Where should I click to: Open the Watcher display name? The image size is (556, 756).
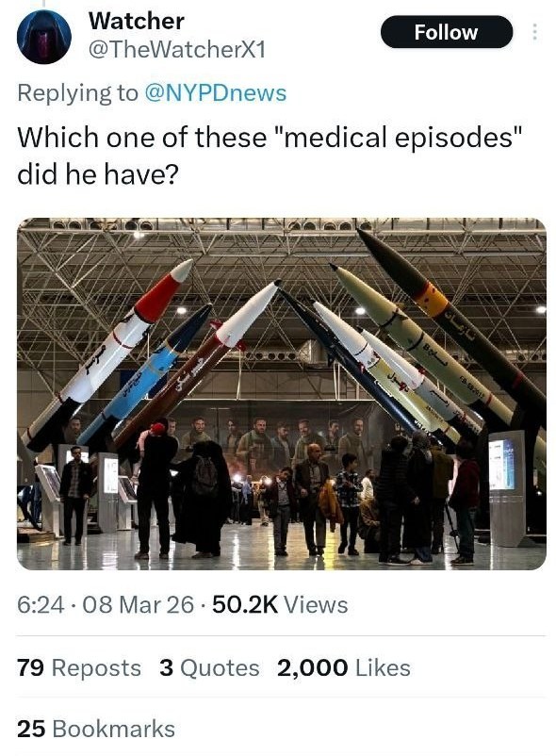pyautogui.click(x=137, y=22)
